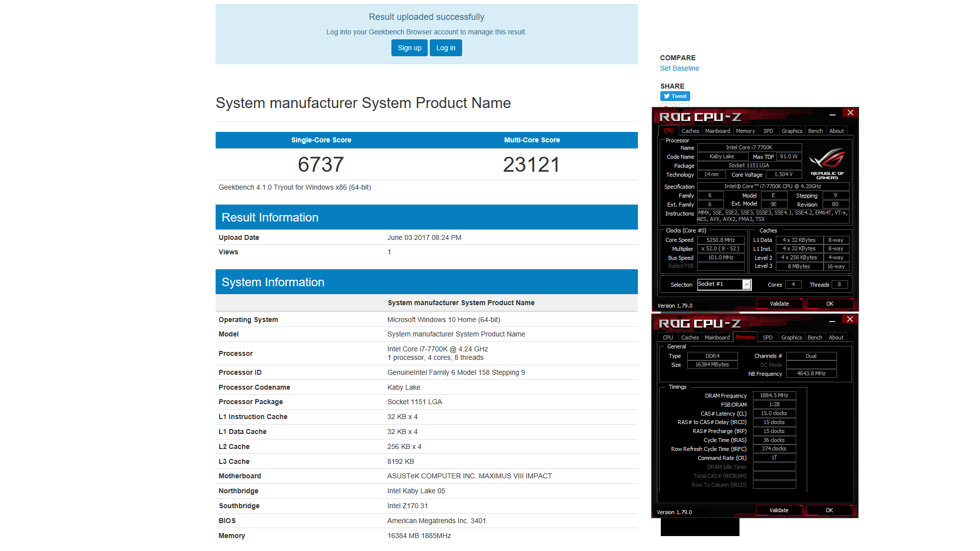Click the NB Frequency 4643.8 MHz field
Viewport: 980px width, 551px height.
point(811,373)
